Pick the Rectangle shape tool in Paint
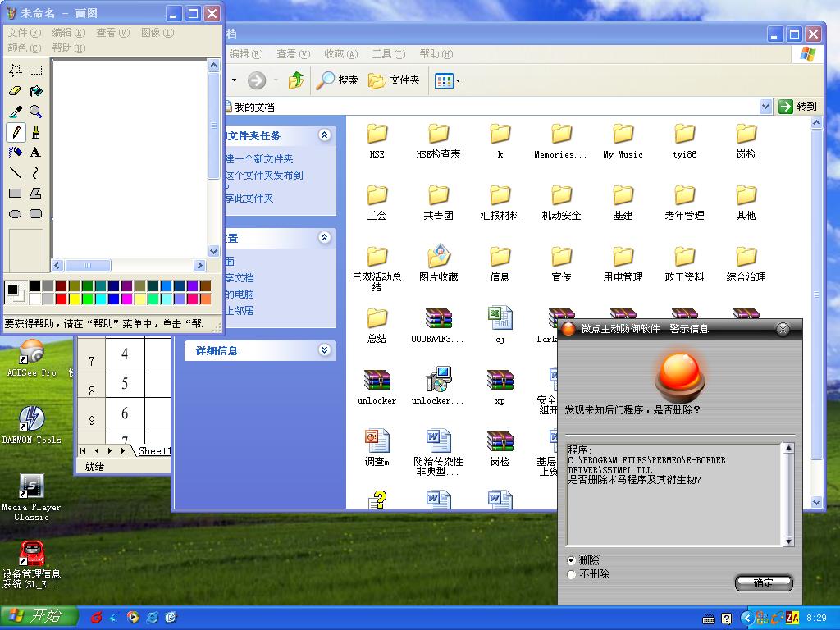The height and width of the screenshot is (630, 840). click(16, 194)
